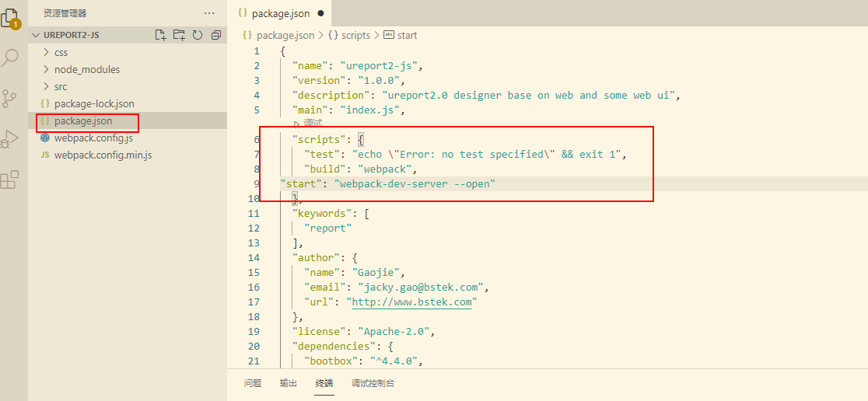Click the package-lock.json braces icon
868x401 pixels.
[45, 103]
